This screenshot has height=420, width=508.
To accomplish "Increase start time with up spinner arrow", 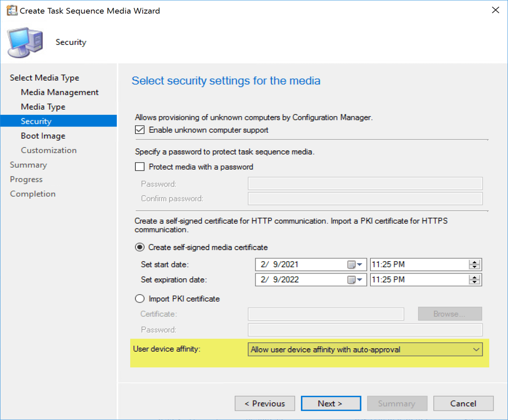I will [474, 262].
